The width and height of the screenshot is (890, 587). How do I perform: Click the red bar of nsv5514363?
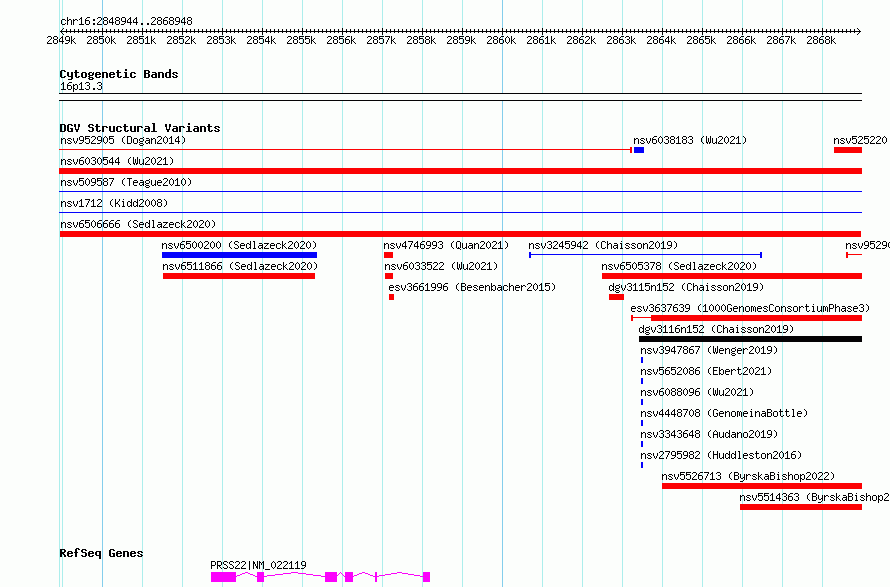pyautogui.click(x=801, y=507)
